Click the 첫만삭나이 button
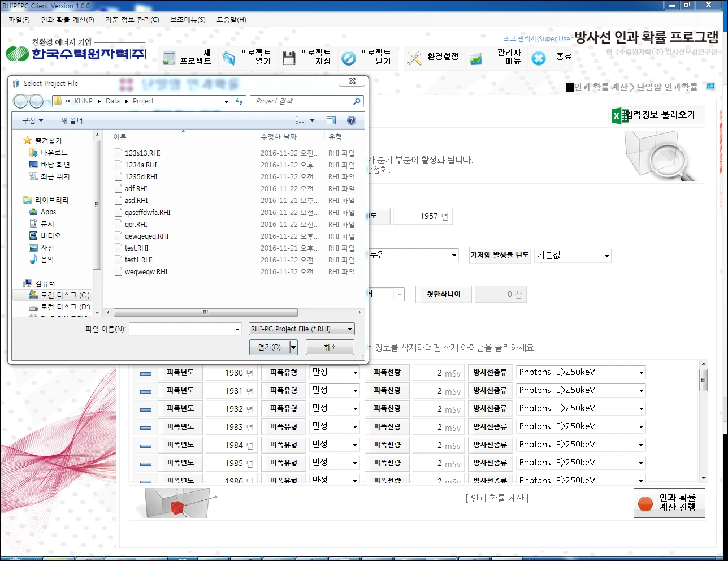 (x=444, y=294)
